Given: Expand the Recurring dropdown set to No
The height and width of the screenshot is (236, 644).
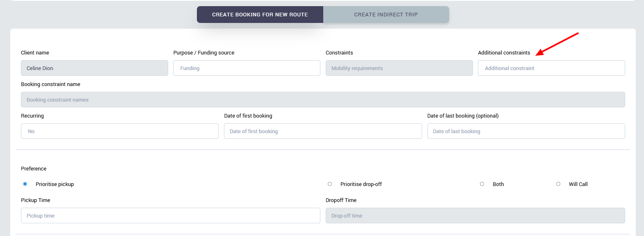Looking at the screenshot, I should click(x=119, y=131).
